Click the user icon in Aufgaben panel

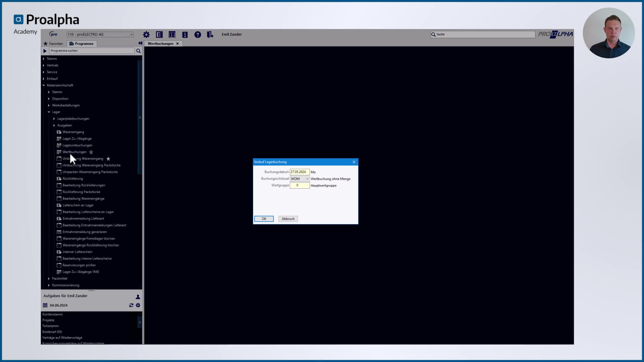coord(138,297)
